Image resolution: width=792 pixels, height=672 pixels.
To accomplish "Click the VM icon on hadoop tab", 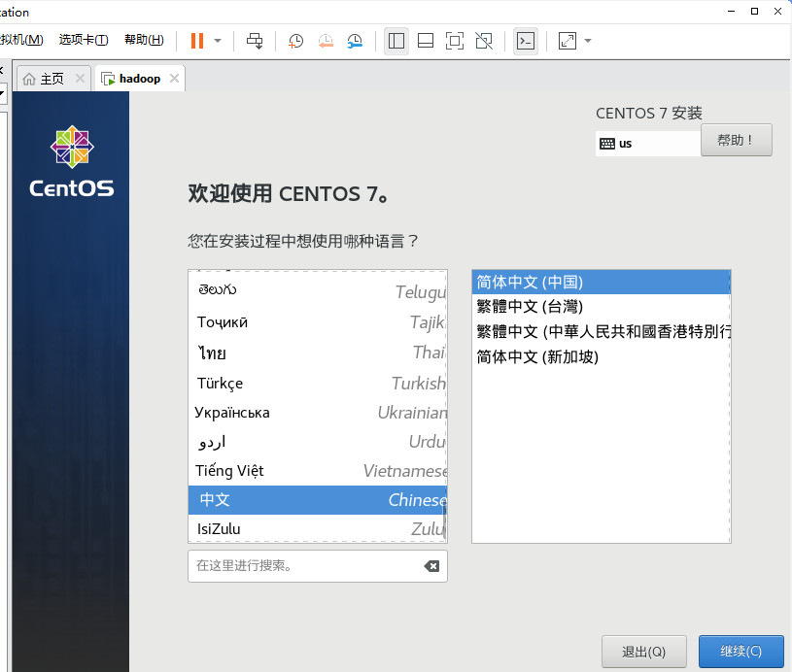I will [x=108, y=79].
